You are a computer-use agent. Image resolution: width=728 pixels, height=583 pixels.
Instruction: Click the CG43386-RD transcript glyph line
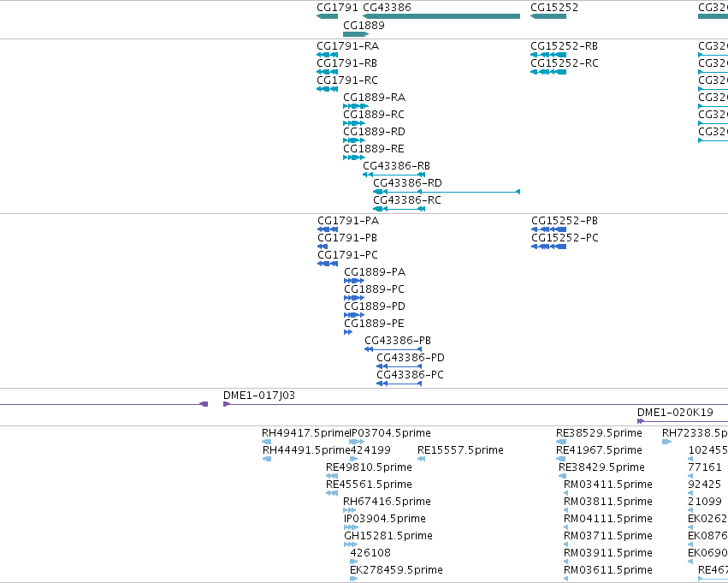point(447,192)
